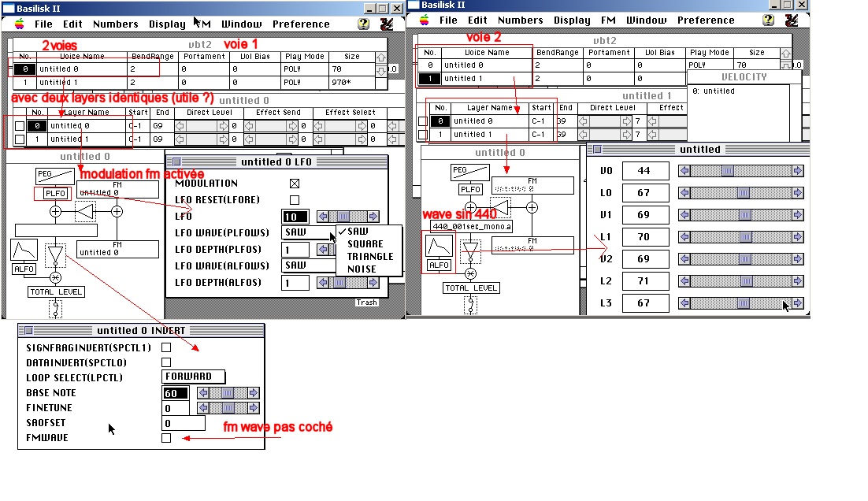Screen dimensions: 868x501
Task: Open the Preference menu in the right window
Action: [706, 20]
